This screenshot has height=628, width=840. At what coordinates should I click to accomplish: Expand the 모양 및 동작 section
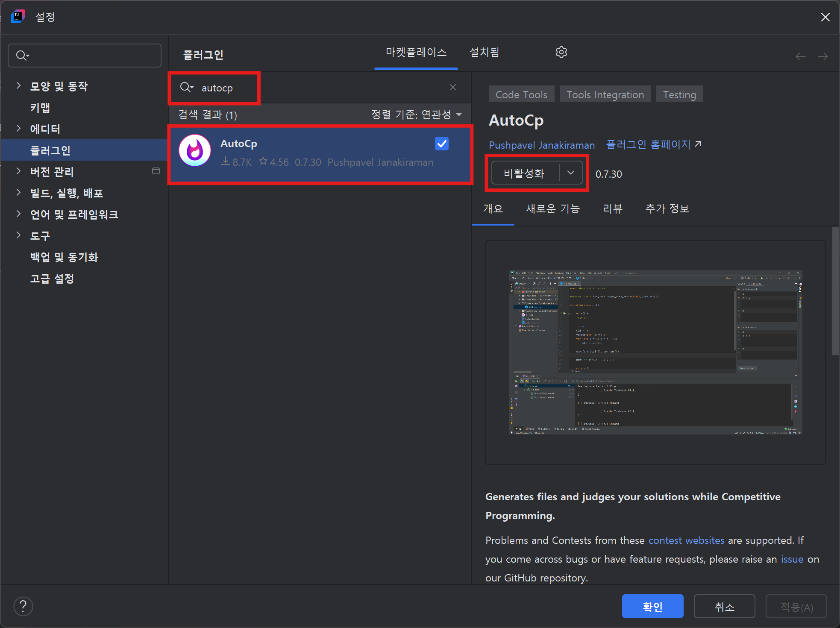click(x=18, y=85)
